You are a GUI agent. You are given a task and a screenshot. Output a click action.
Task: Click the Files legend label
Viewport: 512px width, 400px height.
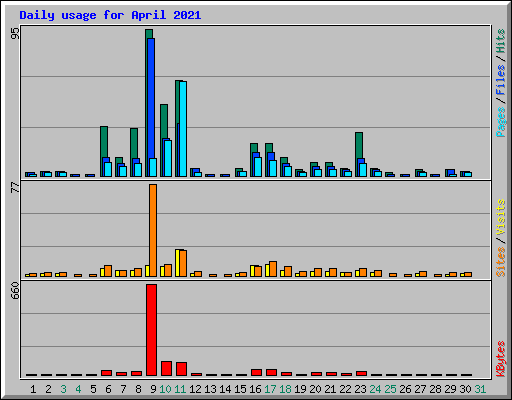pos(500,80)
